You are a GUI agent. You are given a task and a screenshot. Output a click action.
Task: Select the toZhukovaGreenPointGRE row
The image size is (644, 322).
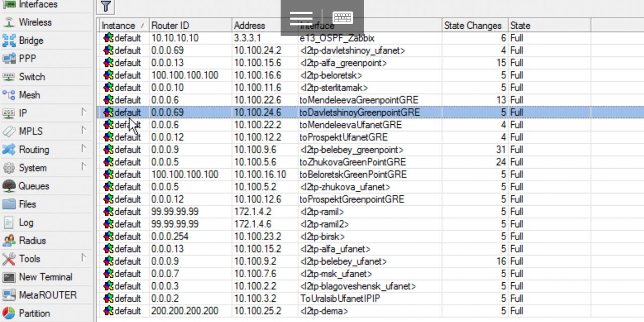point(370,162)
